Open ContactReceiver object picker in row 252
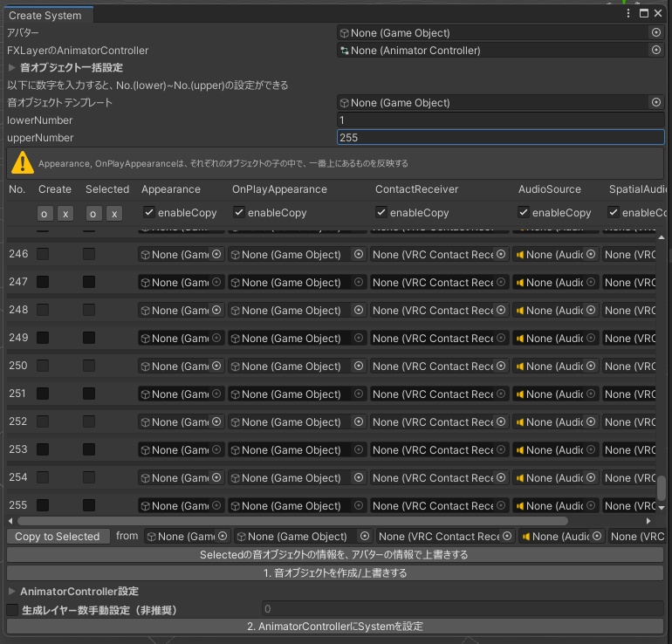 (x=501, y=421)
